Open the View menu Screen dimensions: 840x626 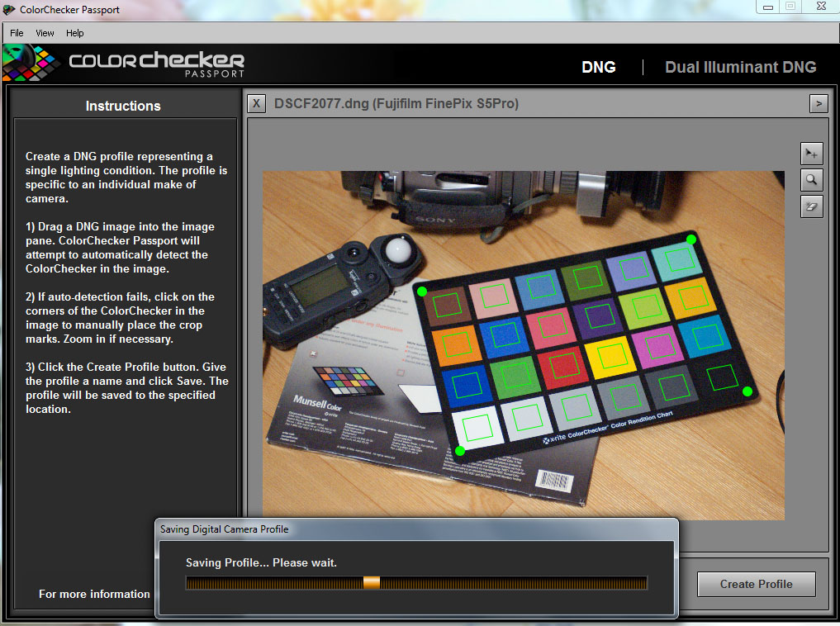(x=45, y=33)
